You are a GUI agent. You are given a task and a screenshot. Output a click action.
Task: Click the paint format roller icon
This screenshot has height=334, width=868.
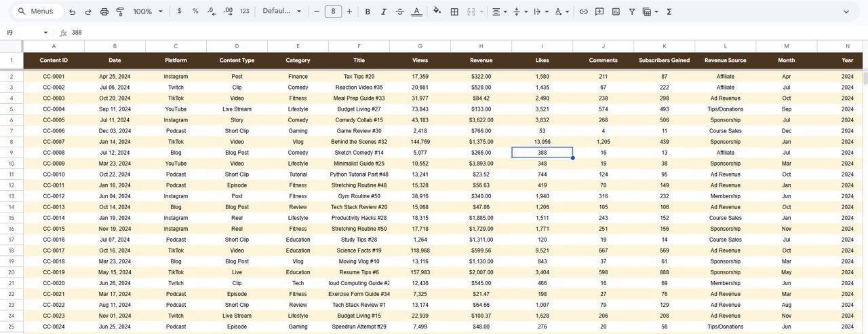[120, 12]
